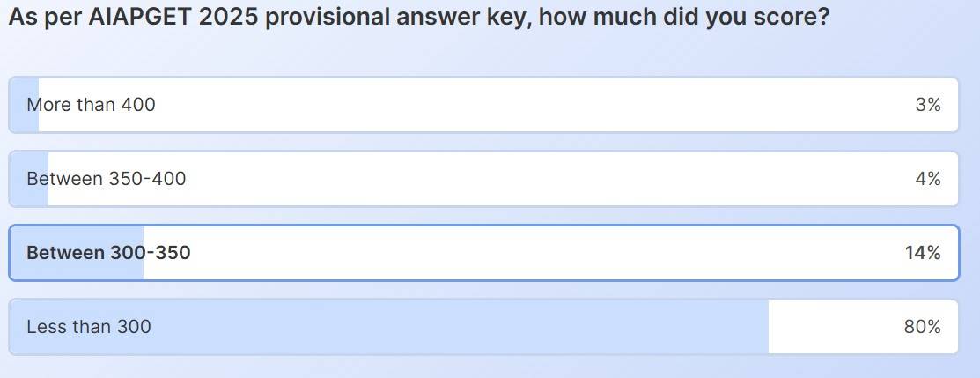Click the white unfilled part of the 3% bar
This screenshot has width=980, height=378.
click(528, 105)
